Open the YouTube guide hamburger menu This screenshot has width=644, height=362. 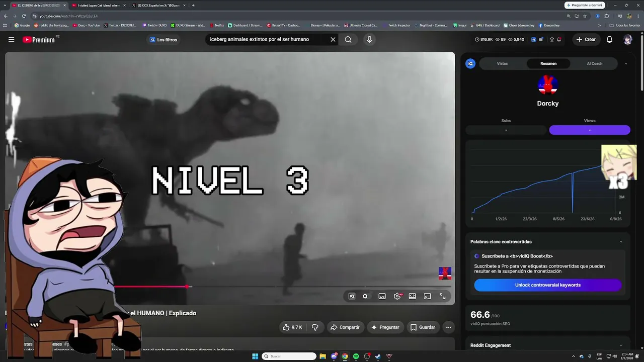[11, 39]
